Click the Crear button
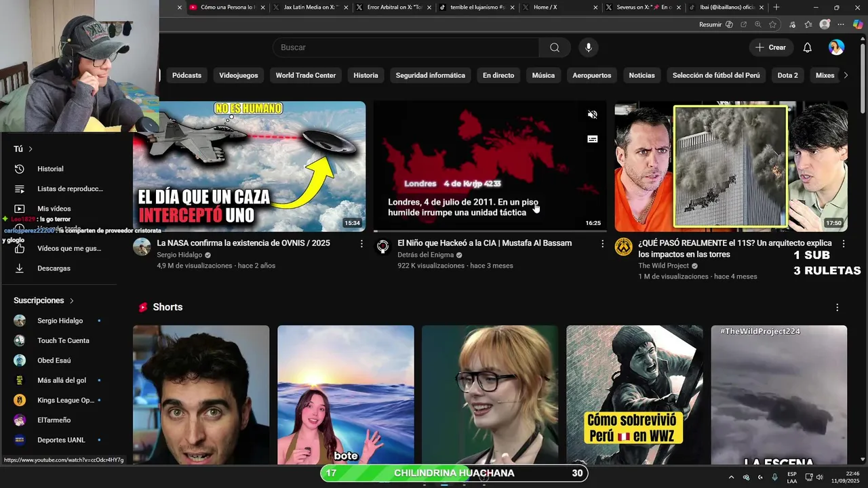The image size is (868, 488). tap(771, 47)
